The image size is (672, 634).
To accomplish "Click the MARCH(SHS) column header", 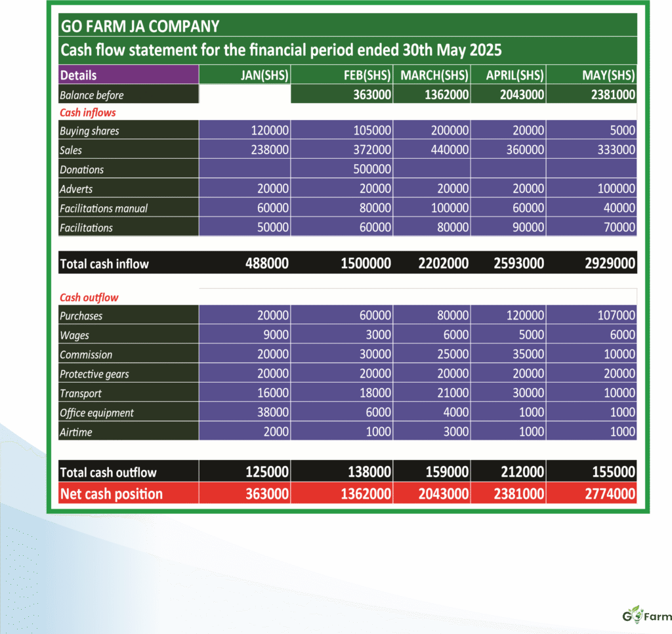I will (434, 75).
